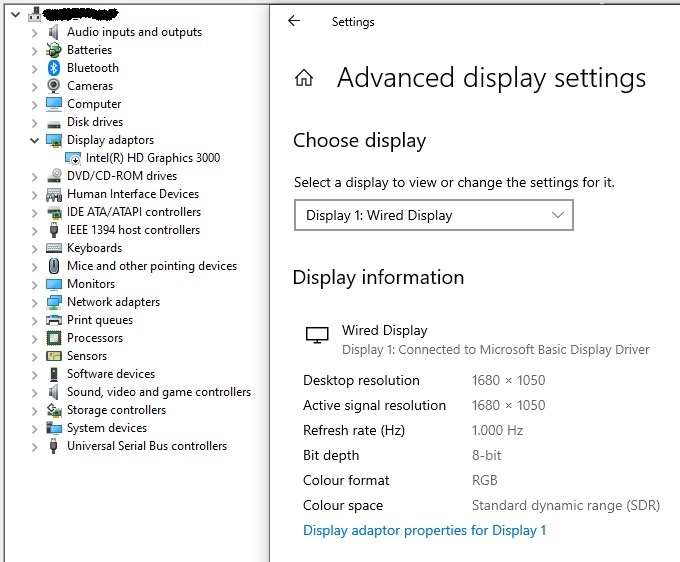
Task: Open Display adaptor properties for Display 1
Action: tap(424, 531)
